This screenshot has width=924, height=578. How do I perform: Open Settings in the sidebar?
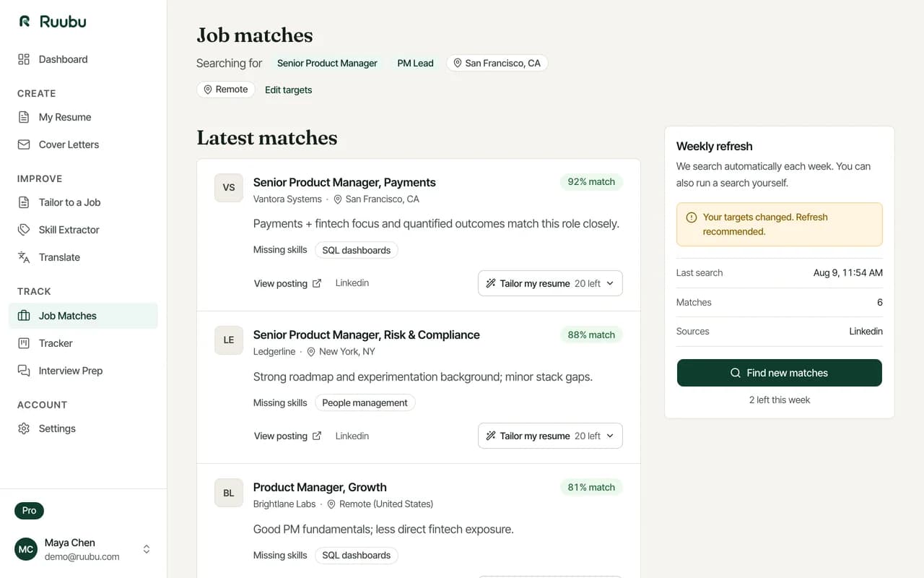pos(84,428)
